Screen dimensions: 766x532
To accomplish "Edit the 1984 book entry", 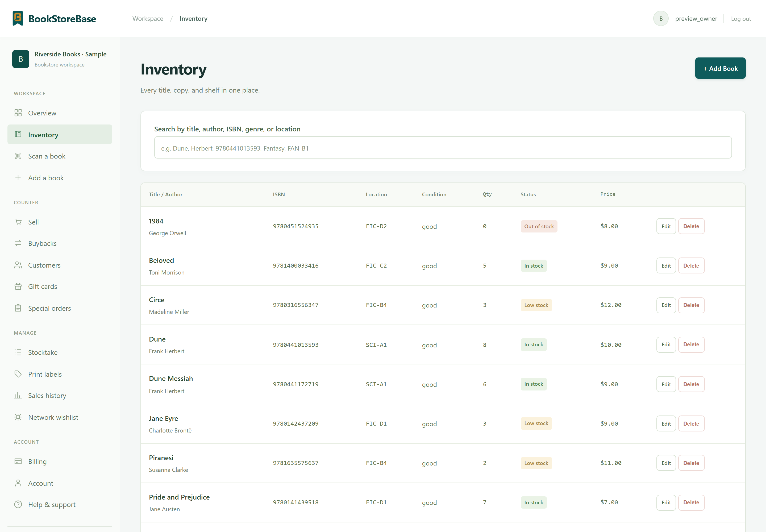I will pyautogui.click(x=666, y=226).
